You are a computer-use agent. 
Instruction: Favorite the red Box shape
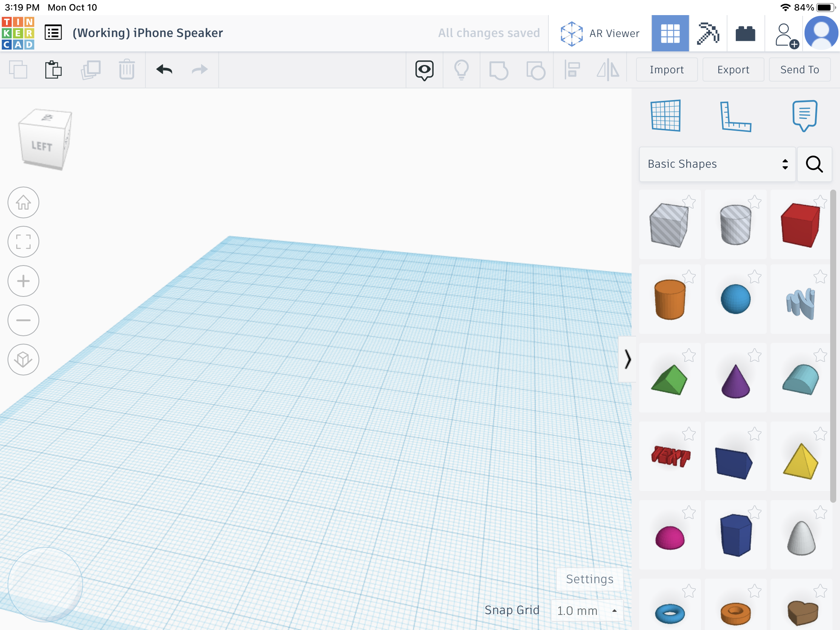[x=821, y=202]
